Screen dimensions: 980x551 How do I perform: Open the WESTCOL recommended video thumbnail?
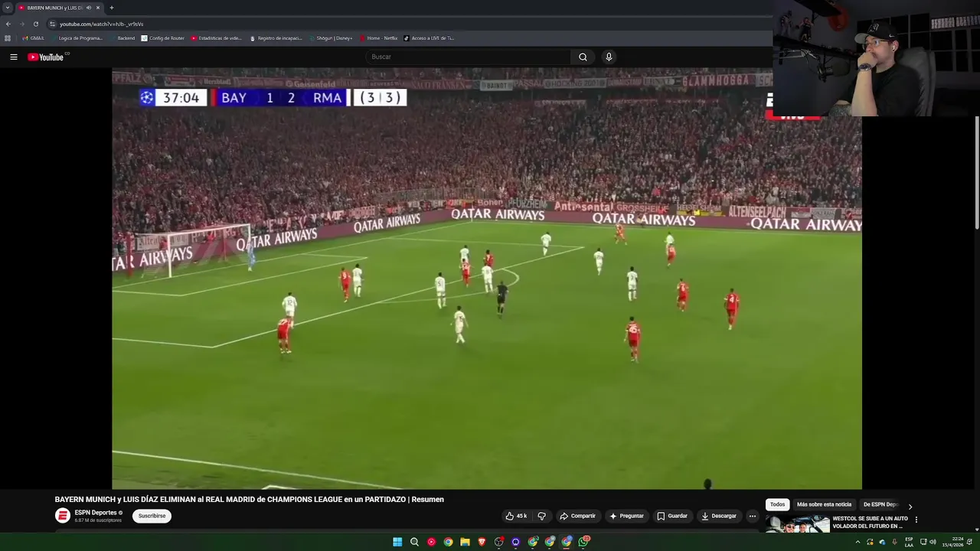[797, 523]
